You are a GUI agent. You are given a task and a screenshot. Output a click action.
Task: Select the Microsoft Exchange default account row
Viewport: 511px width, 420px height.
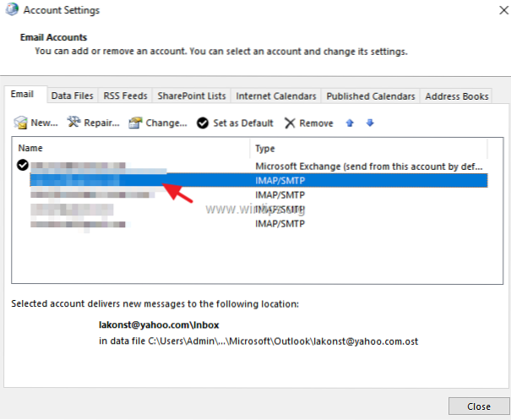(253, 166)
